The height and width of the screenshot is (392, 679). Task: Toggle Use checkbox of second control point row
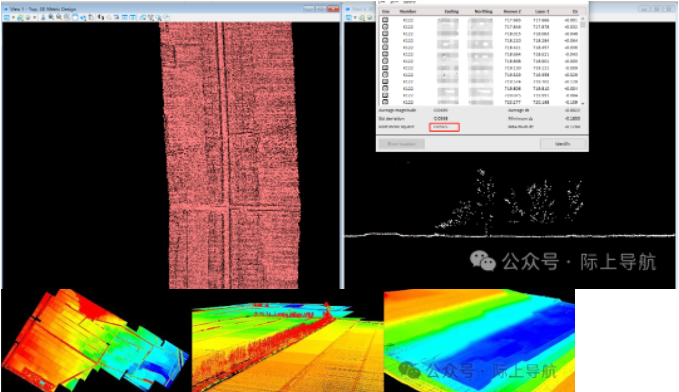pos(385,27)
